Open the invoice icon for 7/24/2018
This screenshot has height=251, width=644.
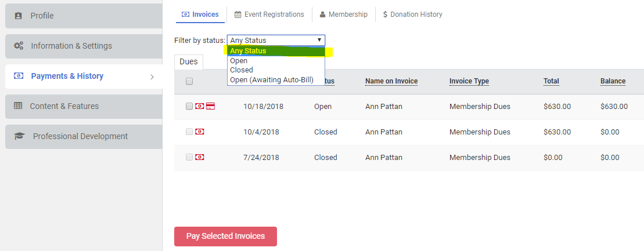(x=199, y=158)
